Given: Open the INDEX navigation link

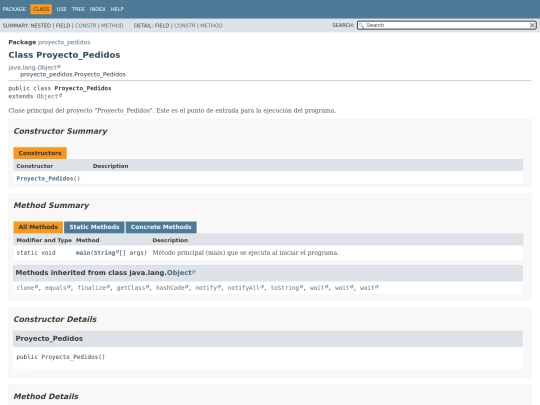Looking at the screenshot, I should coord(97,9).
